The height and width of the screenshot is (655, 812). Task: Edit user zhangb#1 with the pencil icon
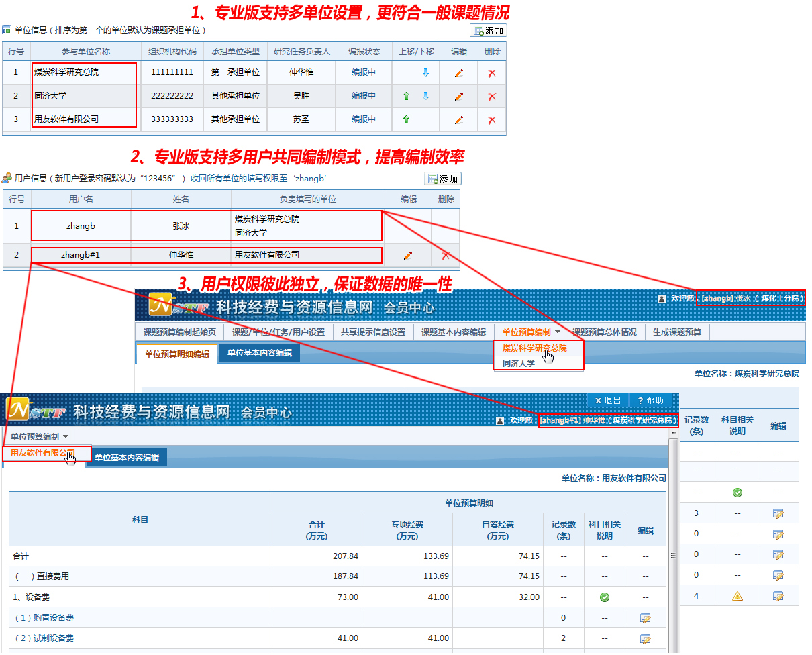tap(408, 256)
